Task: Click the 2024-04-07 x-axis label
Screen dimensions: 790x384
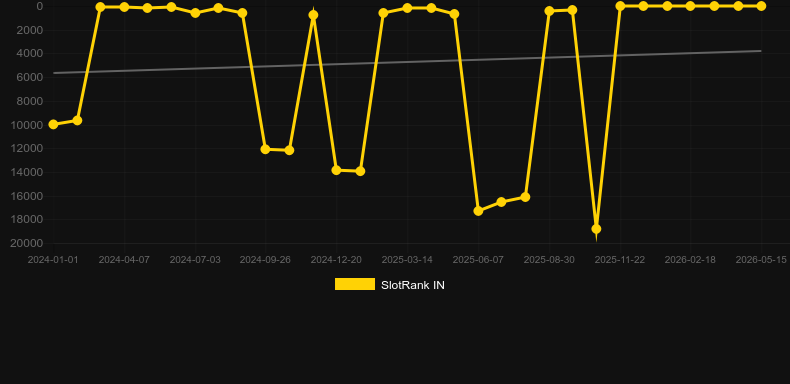Action: coord(124,260)
